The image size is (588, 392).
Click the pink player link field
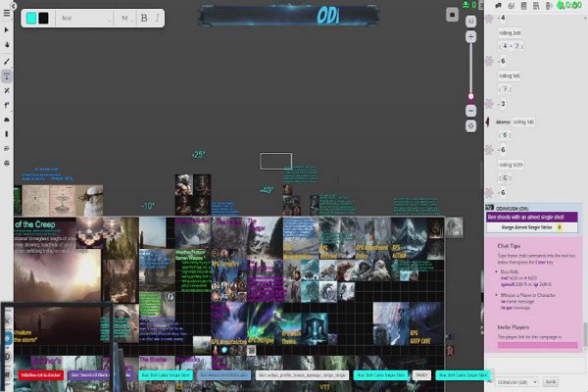(537, 345)
